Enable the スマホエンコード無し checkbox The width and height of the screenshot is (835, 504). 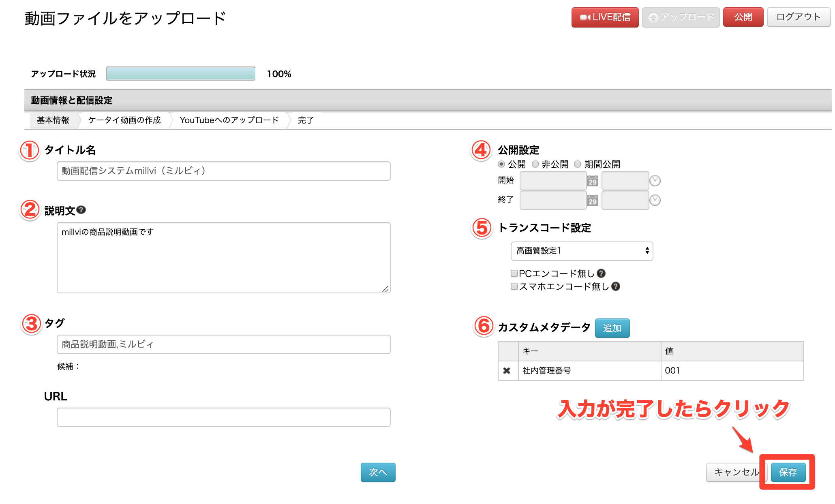pyautogui.click(x=514, y=286)
